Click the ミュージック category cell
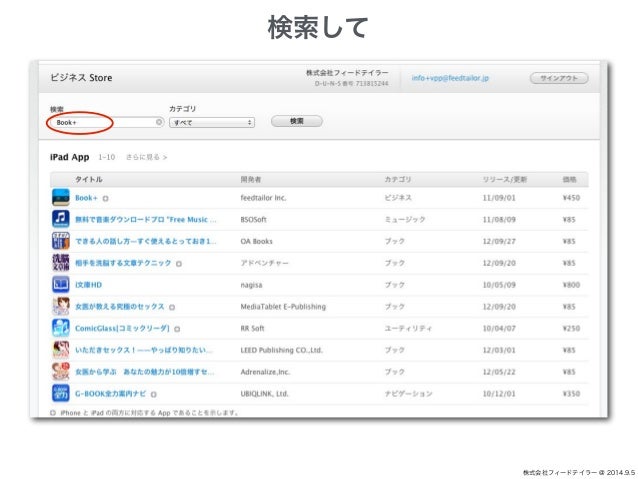Image resolution: width=638 pixels, height=479 pixels. tap(405, 219)
